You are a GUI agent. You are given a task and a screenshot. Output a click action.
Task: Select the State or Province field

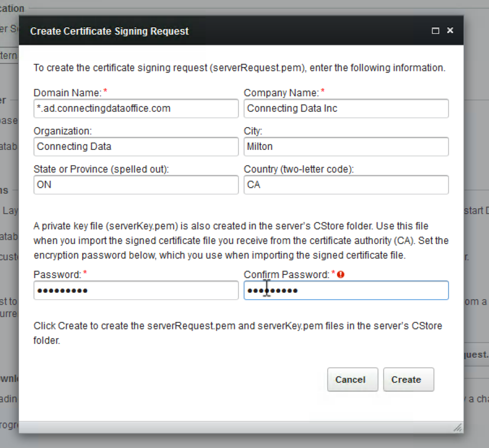pos(136,185)
